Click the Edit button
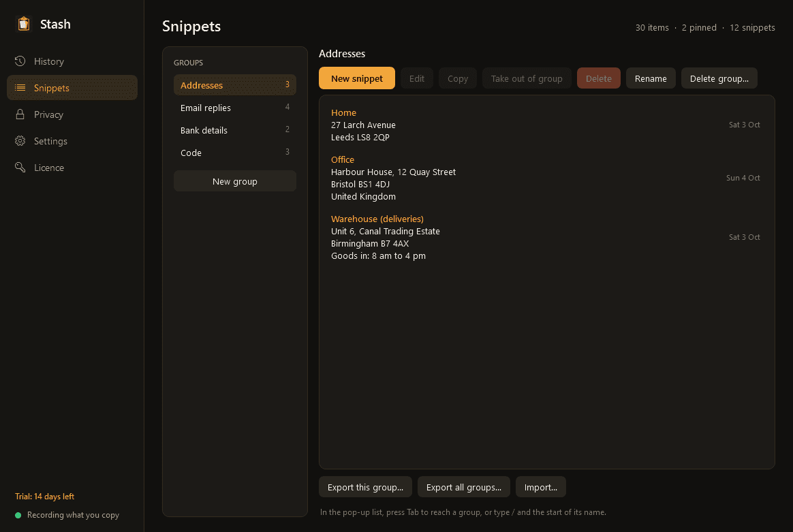This screenshot has width=793, height=532. click(x=417, y=78)
